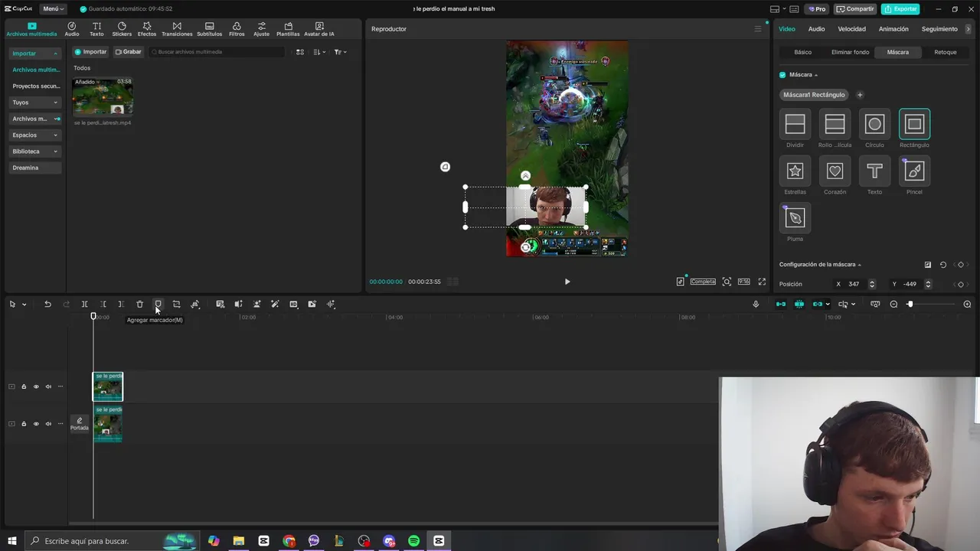
Task: Click the undo arrow in timeline toolbar
Action: coord(47,304)
